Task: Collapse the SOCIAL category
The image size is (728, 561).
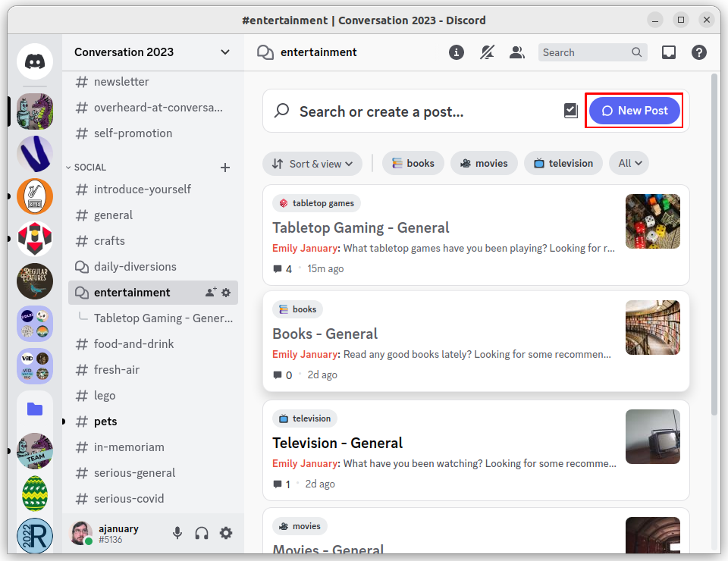Action: (x=86, y=168)
